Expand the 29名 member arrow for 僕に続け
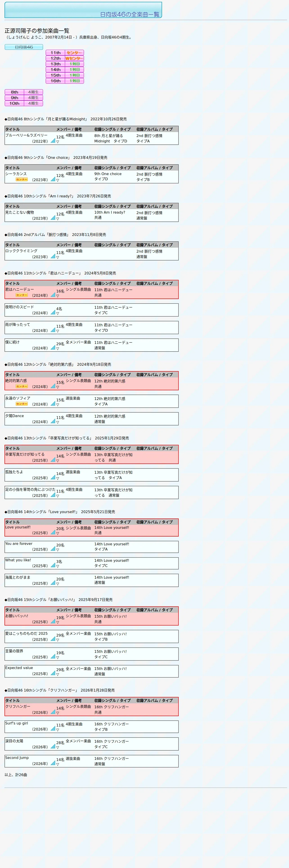 click(58, 349)
